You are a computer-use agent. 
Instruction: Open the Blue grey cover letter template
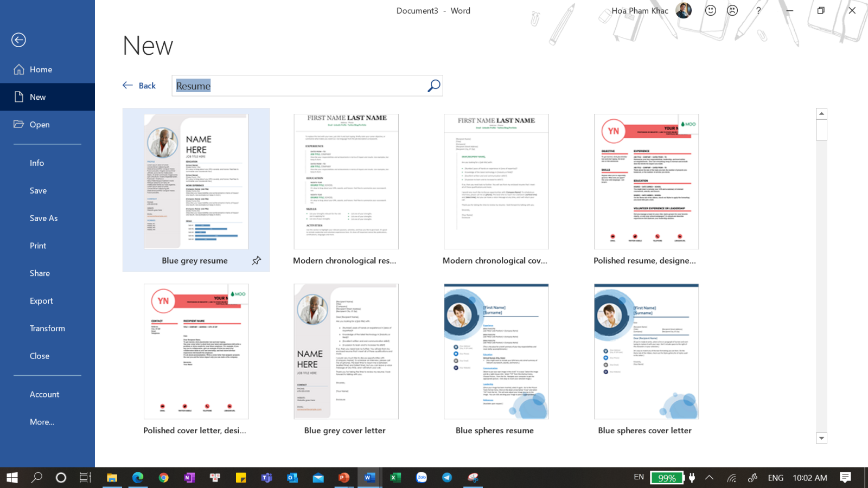click(346, 351)
